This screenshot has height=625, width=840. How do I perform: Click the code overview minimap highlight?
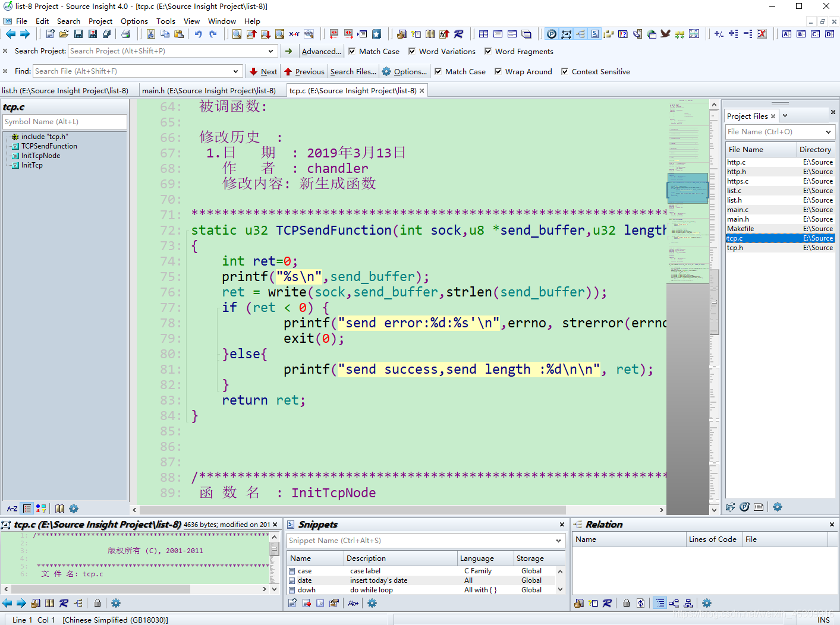tap(687, 187)
